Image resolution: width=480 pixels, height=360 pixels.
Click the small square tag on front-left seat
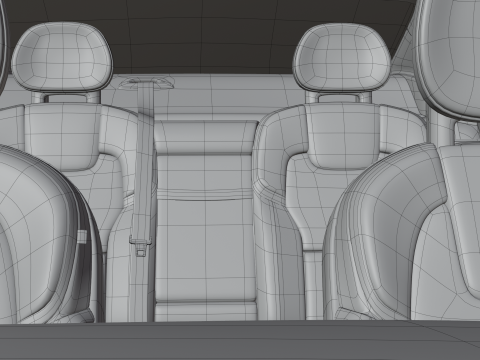click(82, 236)
